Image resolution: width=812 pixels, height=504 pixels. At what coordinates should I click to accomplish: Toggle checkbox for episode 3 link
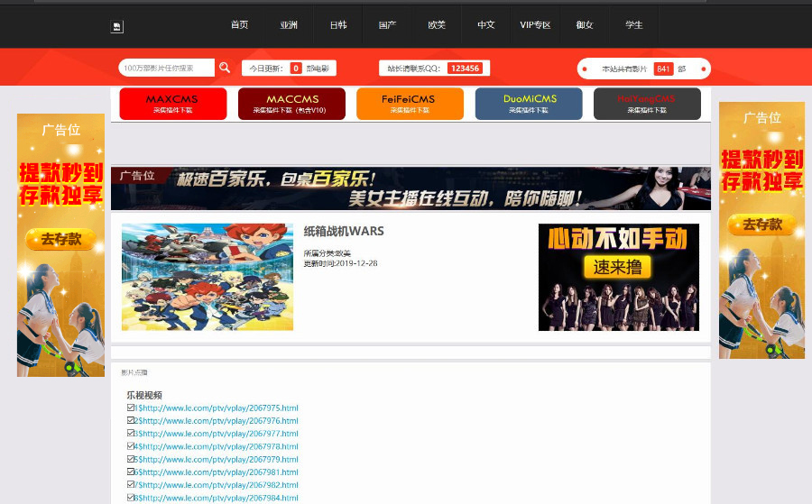(x=131, y=434)
